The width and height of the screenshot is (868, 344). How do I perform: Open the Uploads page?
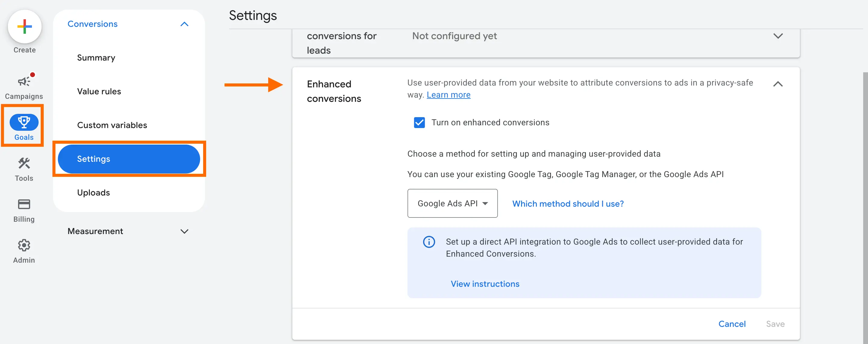point(93,192)
